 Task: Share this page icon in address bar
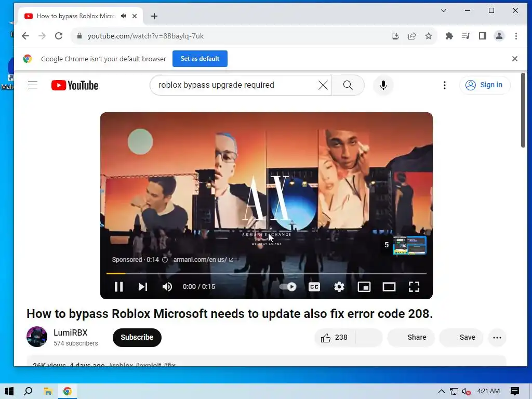click(412, 36)
